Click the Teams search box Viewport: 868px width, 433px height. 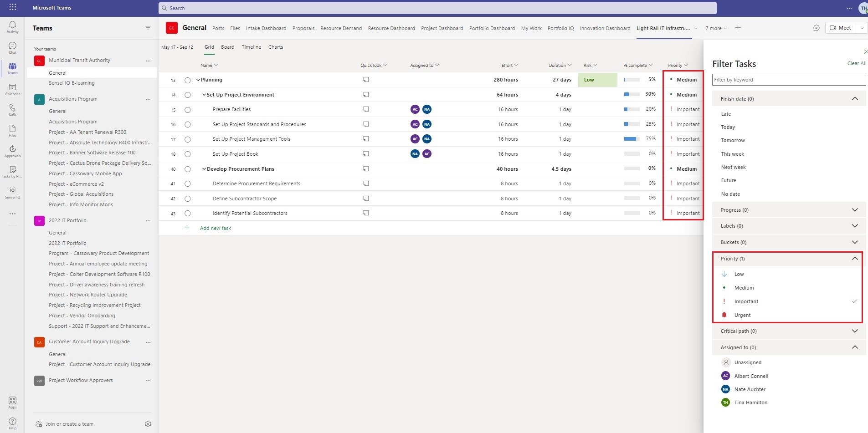click(437, 8)
